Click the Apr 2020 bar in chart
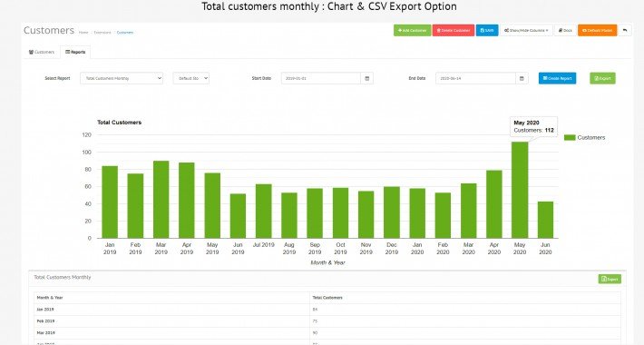Screen dimensions: 644x345 pos(494,204)
